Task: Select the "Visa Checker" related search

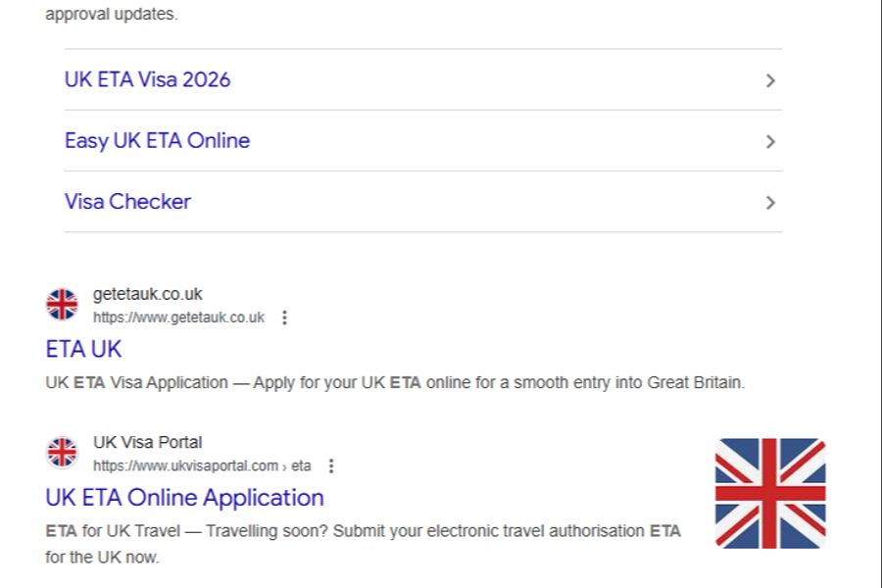Action: pyautogui.click(x=127, y=201)
